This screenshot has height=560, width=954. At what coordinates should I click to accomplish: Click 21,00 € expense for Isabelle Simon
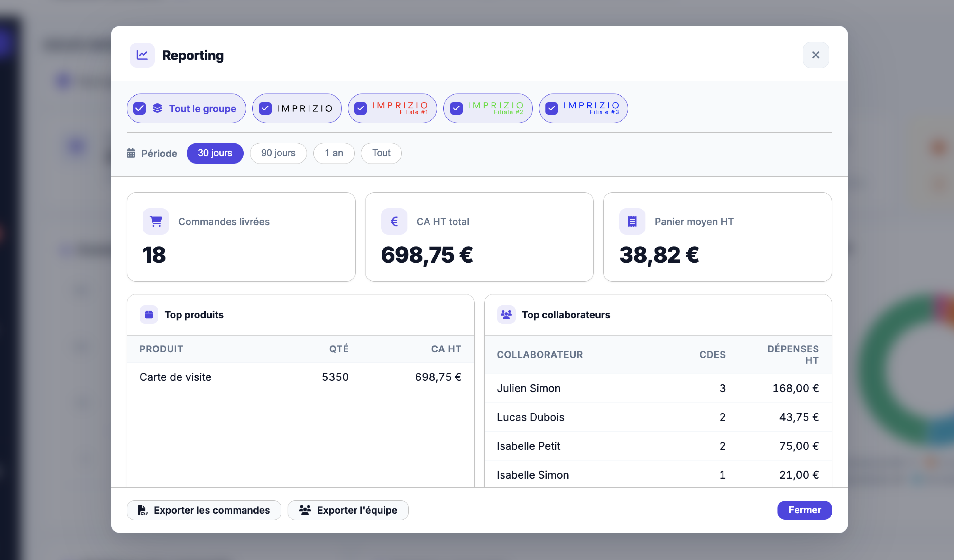point(799,475)
